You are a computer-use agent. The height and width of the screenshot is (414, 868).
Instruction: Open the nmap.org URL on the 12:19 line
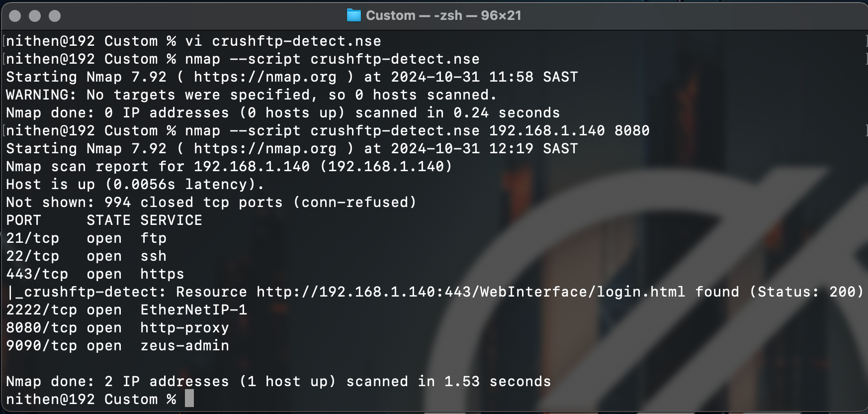click(x=265, y=149)
